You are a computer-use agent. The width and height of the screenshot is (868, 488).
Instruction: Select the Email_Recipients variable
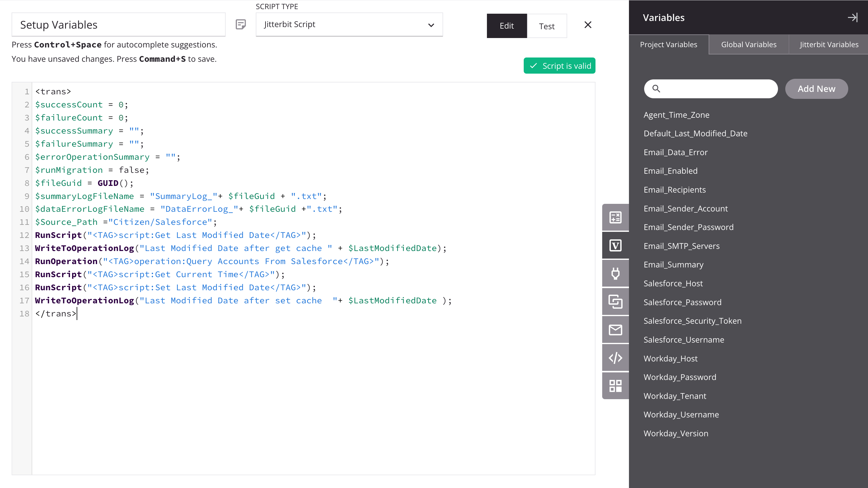click(x=675, y=189)
